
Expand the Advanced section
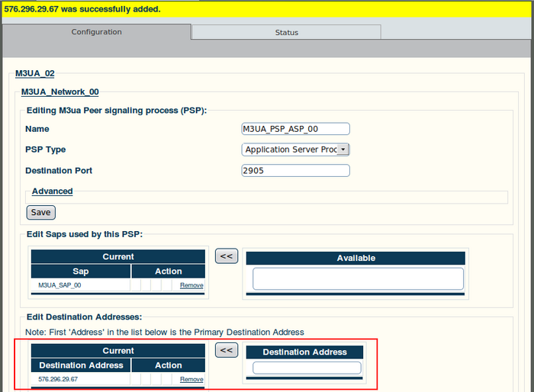[x=53, y=191]
